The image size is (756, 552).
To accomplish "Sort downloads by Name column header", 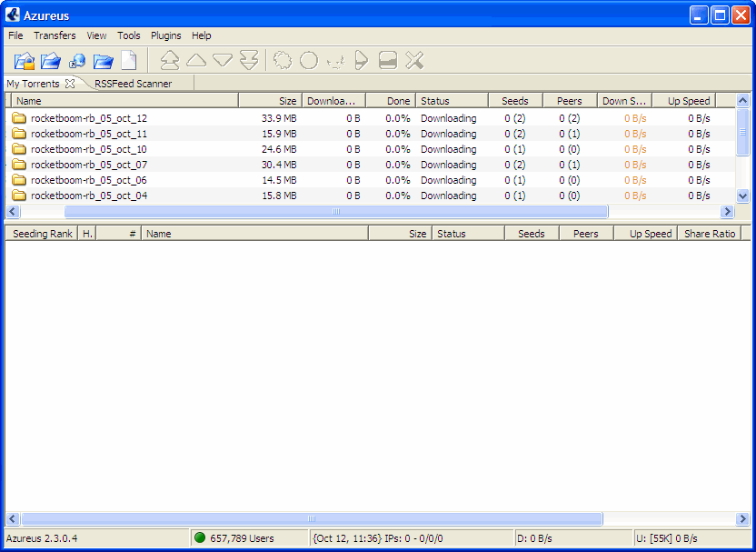I will point(124,101).
